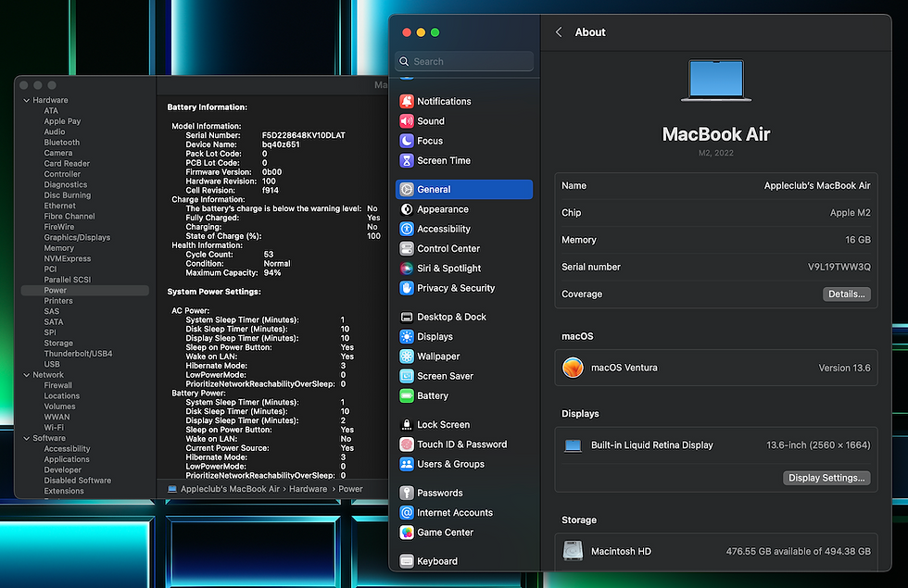Open Touch ID & Password fingerprint icon
Screen dimensions: 908x588
click(x=407, y=444)
